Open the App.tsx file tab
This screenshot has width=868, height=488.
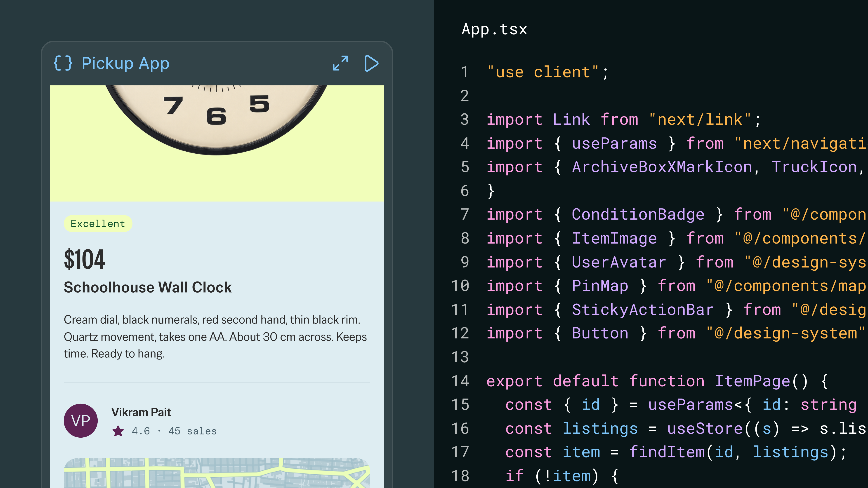coord(494,29)
